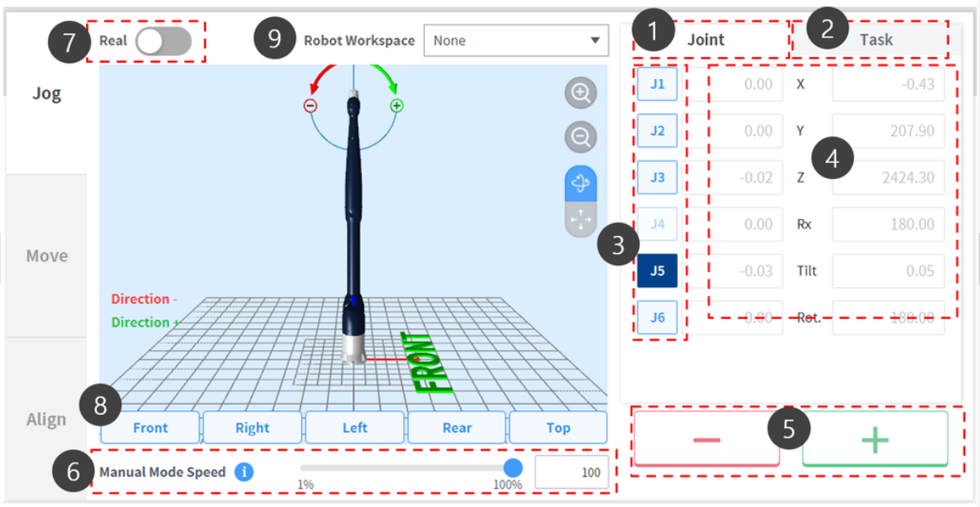Click the Manual Mode Speed info icon
Screen dimensions: 980x507
244,472
